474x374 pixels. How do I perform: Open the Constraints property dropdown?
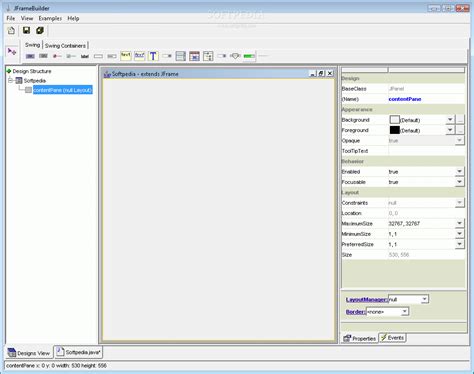(459, 202)
